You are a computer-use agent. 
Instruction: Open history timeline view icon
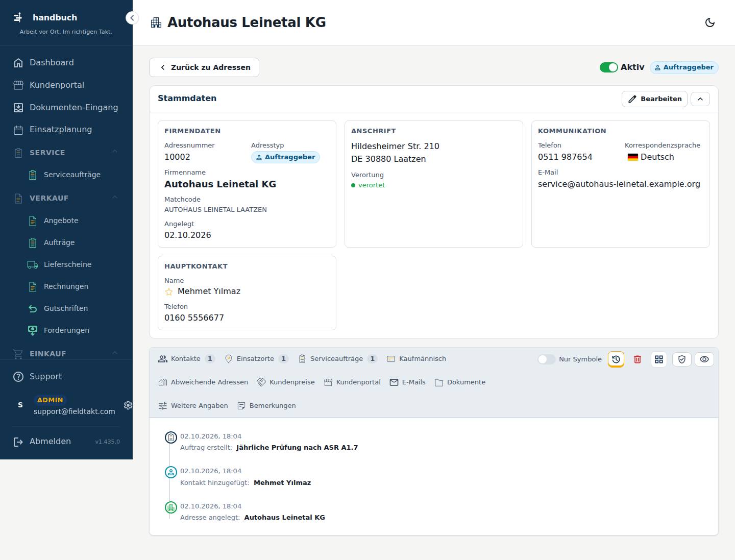[x=616, y=359]
